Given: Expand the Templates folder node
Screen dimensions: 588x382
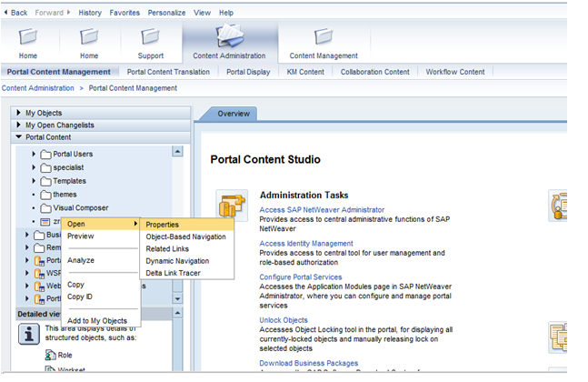Looking at the screenshot, I should tap(34, 181).
